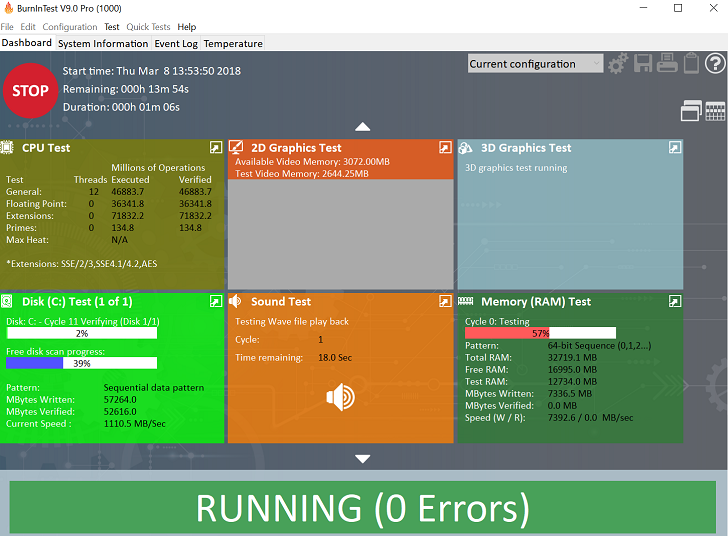Click the Current Speed 1110.5 MB/Sec value
This screenshot has height=536, width=728.
coord(135,424)
